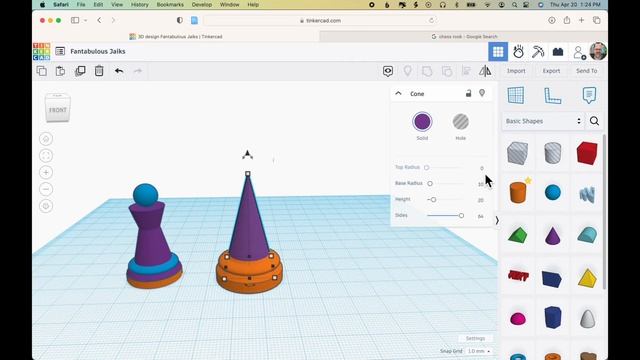Open the Blocks pickaxe mode
640x360 pixels.
click(538, 52)
